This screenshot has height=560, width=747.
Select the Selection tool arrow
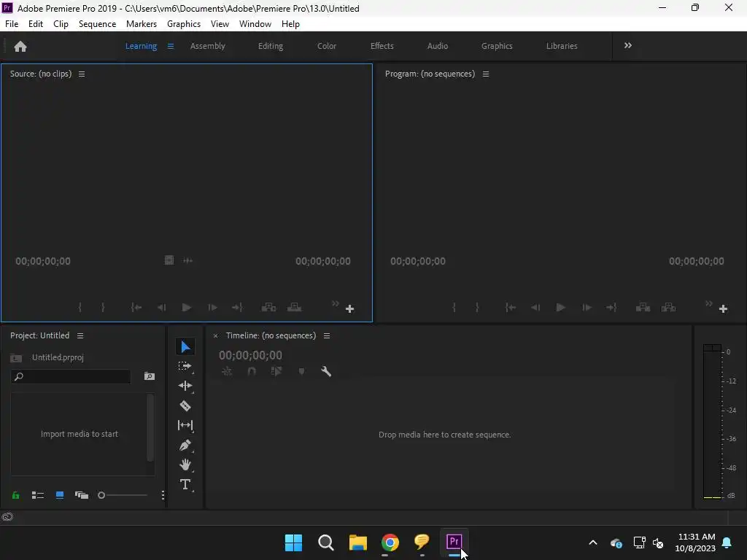click(185, 346)
